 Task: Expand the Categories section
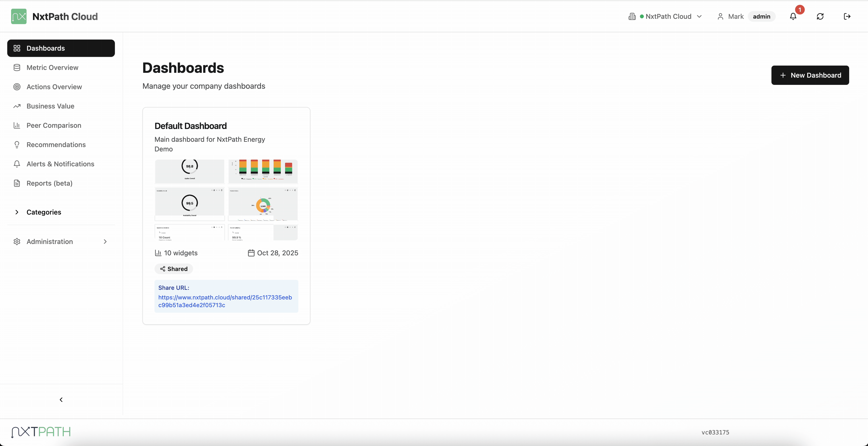pyautogui.click(x=43, y=212)
